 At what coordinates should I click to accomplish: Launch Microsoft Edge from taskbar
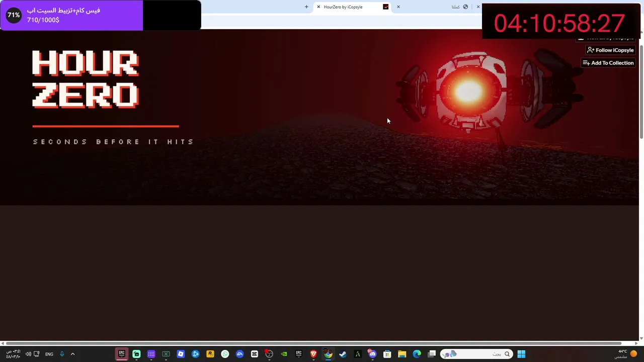pyautogui.click(x=417, y=354)
